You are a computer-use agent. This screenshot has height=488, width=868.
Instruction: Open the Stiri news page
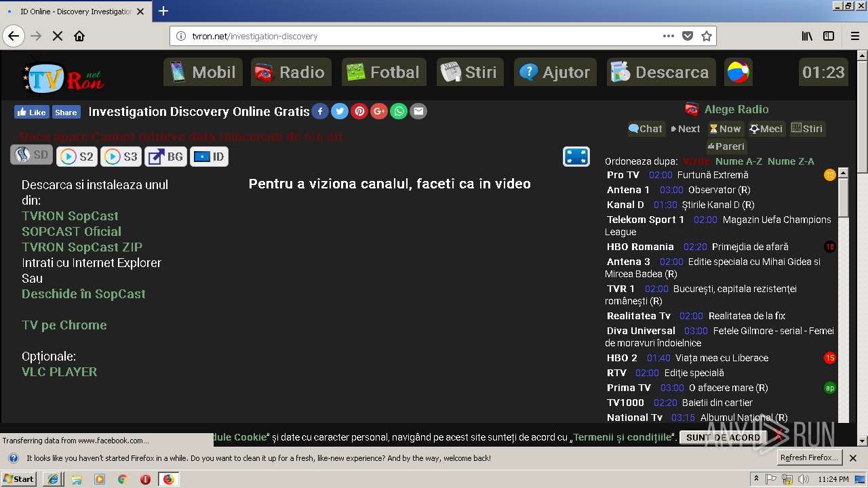(470, 72)
